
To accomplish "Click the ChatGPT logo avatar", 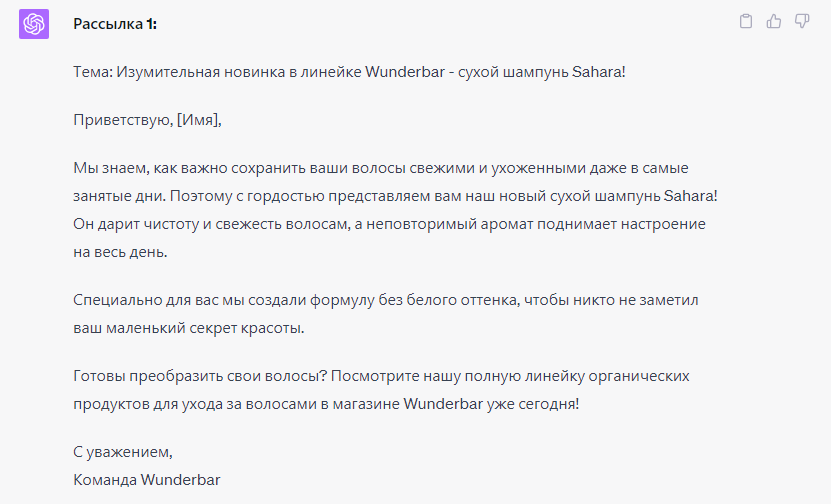I will (34, 24).
